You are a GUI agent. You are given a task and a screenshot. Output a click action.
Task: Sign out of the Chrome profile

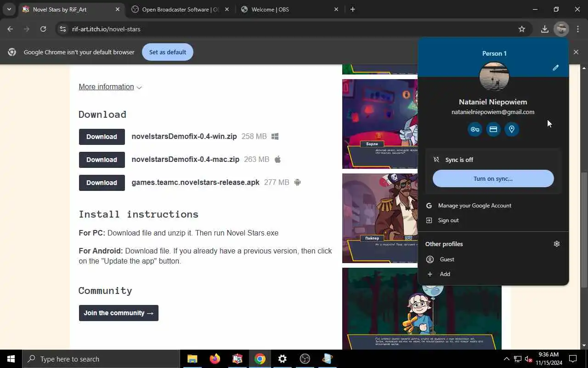(493, 220)
